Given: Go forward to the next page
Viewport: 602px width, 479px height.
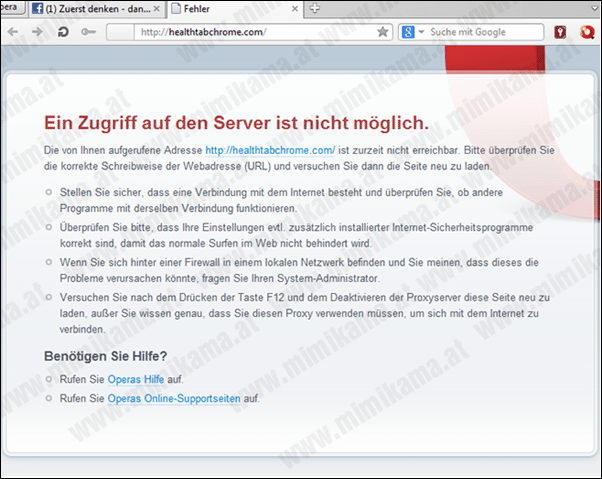Looking at the screenshot, I should (37, 32).
